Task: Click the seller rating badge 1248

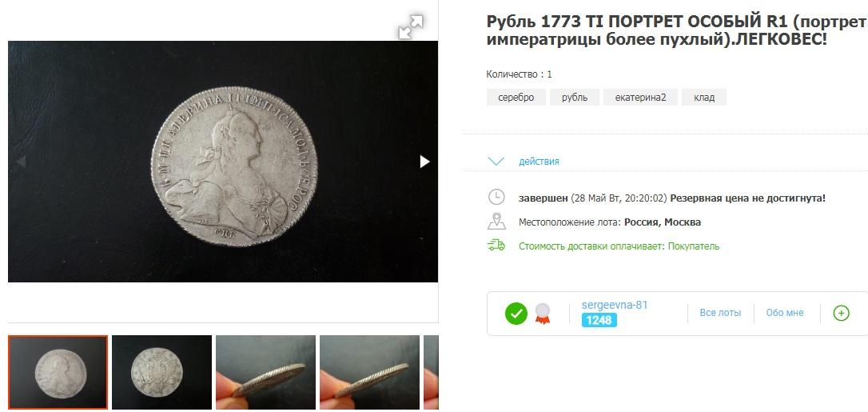Action: [x=599, y=320]
